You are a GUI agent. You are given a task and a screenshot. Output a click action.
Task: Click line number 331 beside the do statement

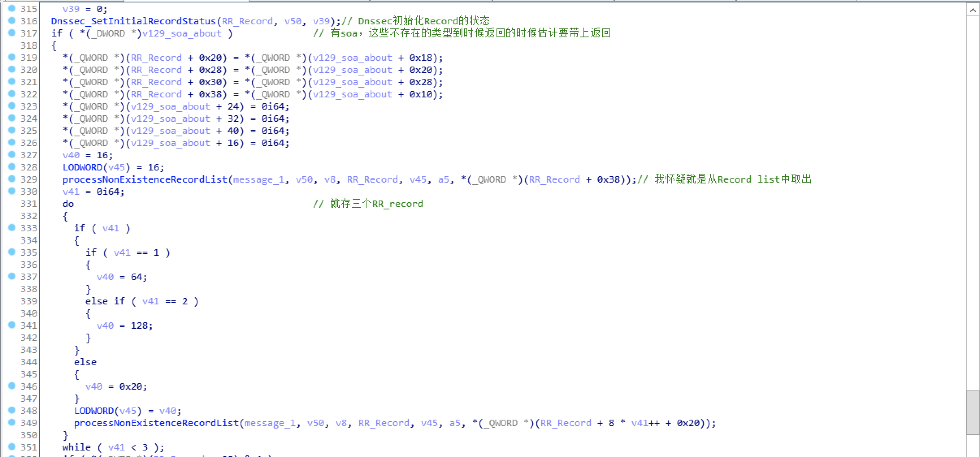(28, 204)
